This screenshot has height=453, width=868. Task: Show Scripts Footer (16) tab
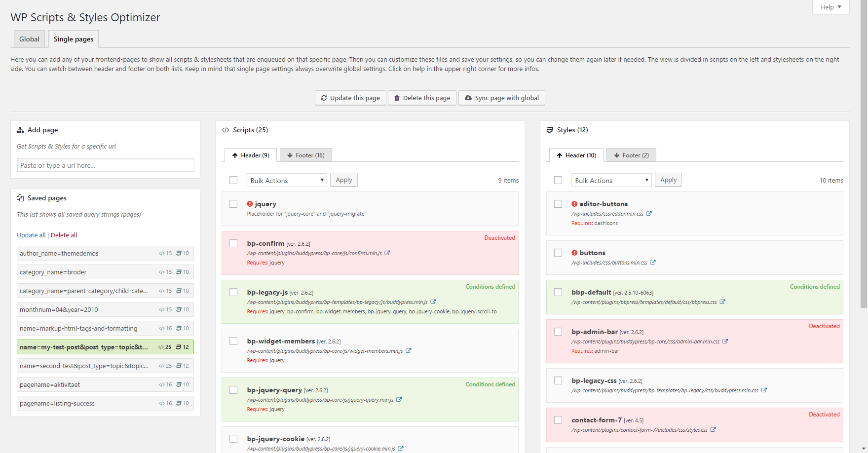306,155
